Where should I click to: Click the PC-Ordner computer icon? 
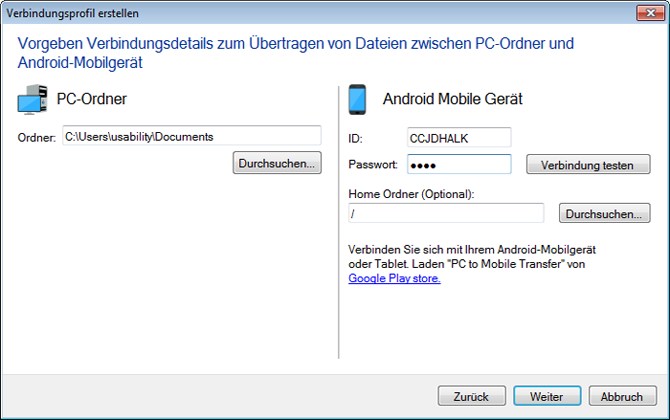tap(33, 100)
